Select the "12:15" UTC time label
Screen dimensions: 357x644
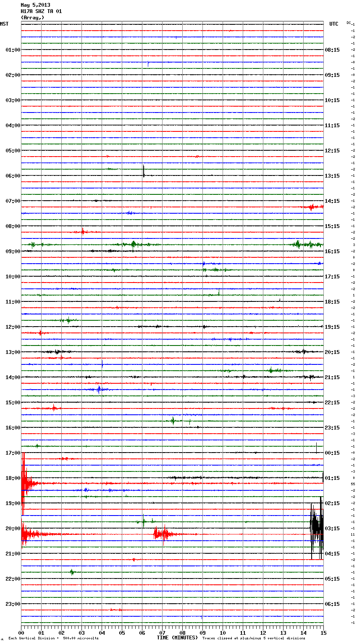pos(332,151)
